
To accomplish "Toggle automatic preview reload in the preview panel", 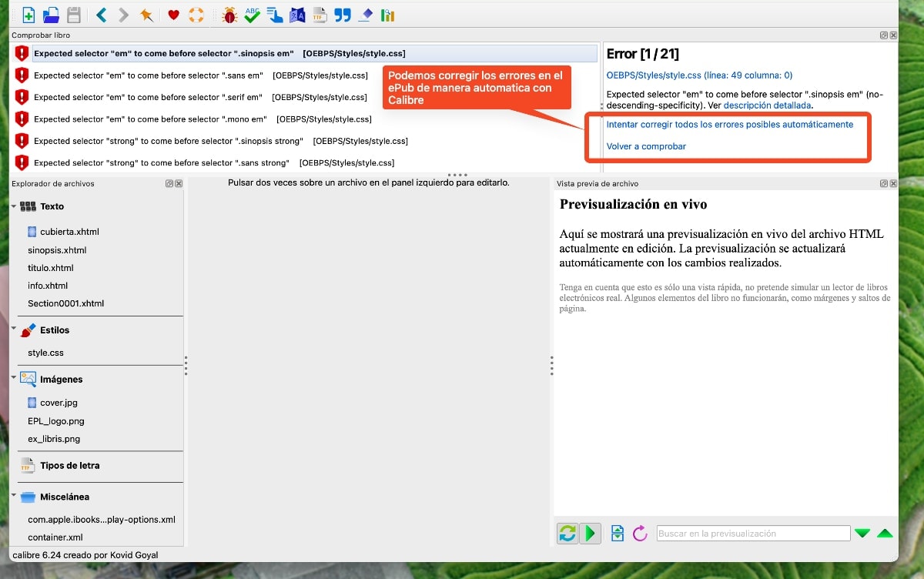I will (566, 533).
